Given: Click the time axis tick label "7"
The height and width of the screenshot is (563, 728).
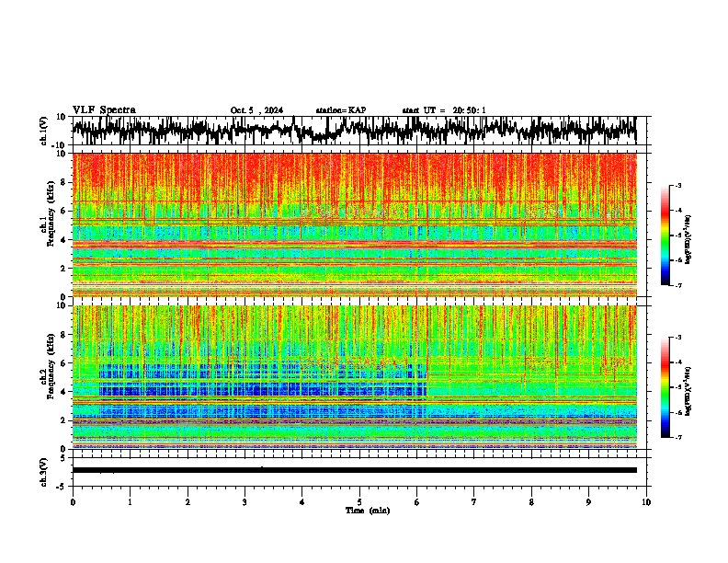Looking at the screenshot, I should [474, 502].
